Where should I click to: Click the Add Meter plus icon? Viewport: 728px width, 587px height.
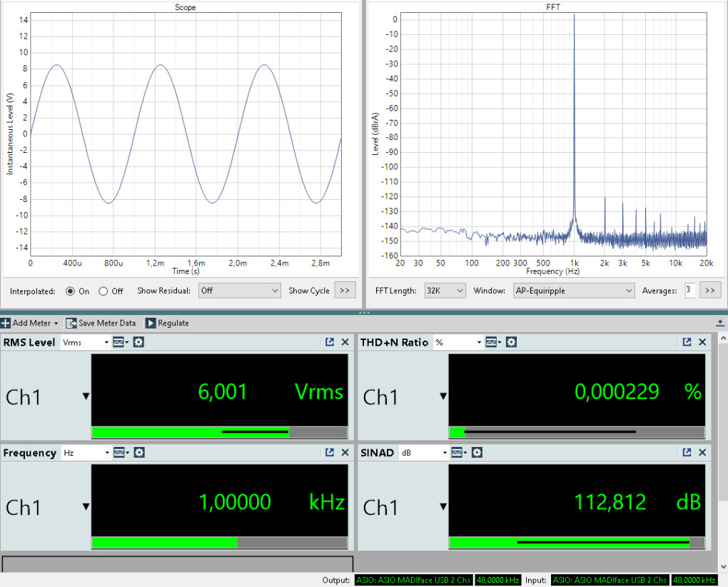(x=6, y=323)
